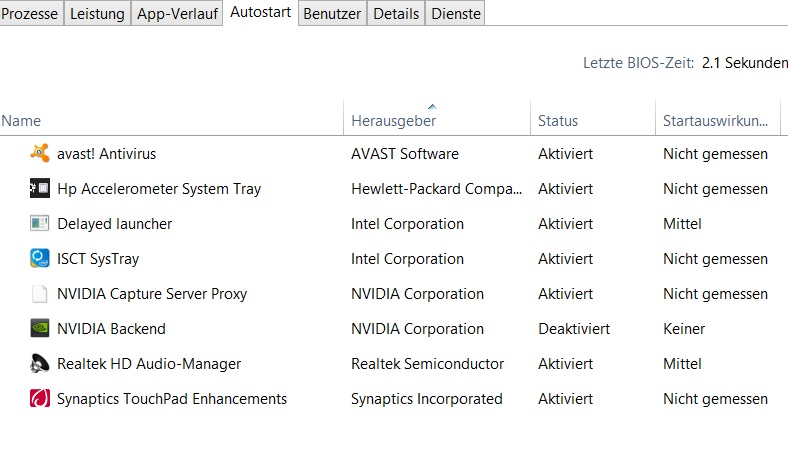Switch to the Dienste tab
The image size is (788, 454).
[456, 13]
